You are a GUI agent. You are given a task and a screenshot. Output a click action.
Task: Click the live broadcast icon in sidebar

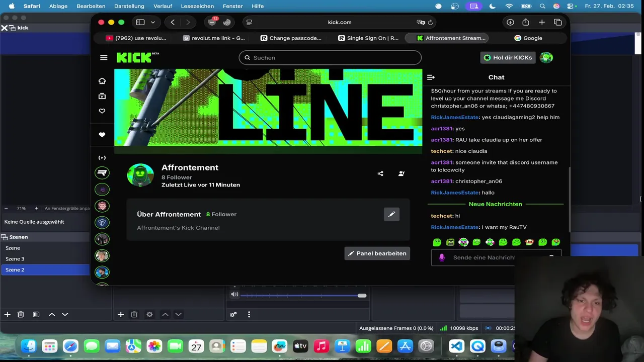coord(102,157)
